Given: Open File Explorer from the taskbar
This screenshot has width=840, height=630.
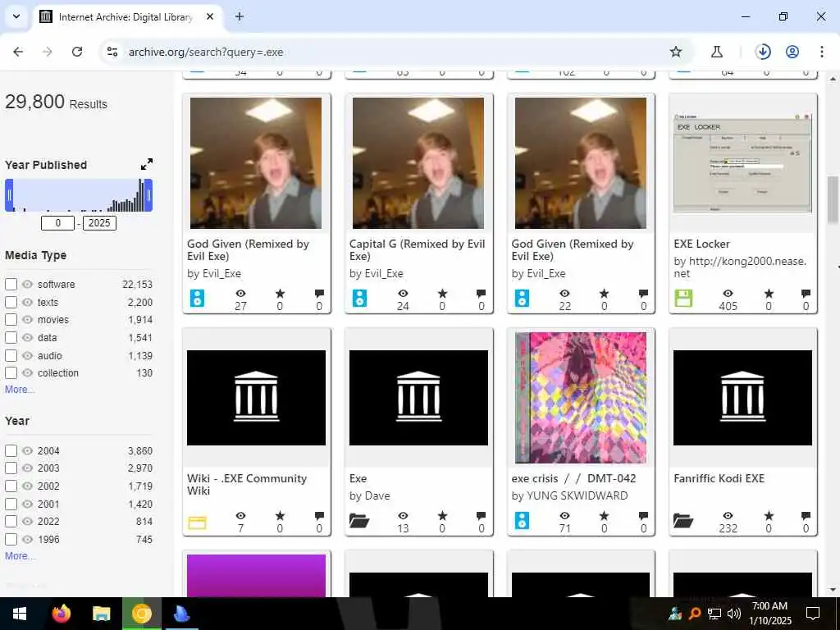Looking at the screenshot, I should (101, 614).
